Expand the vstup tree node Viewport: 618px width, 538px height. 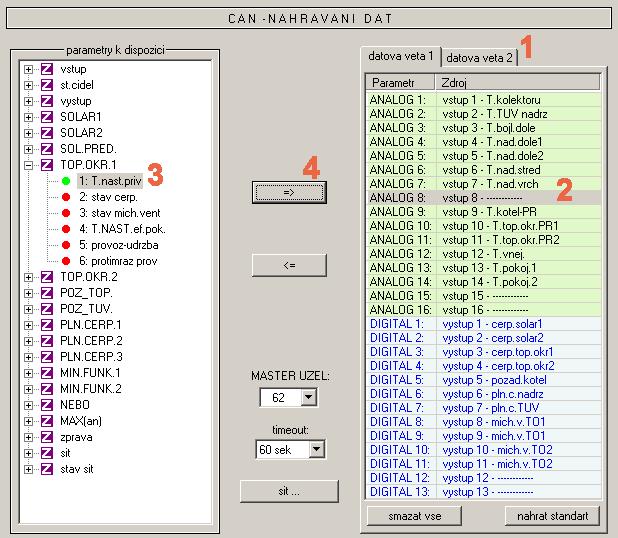(x=28, y=69)
